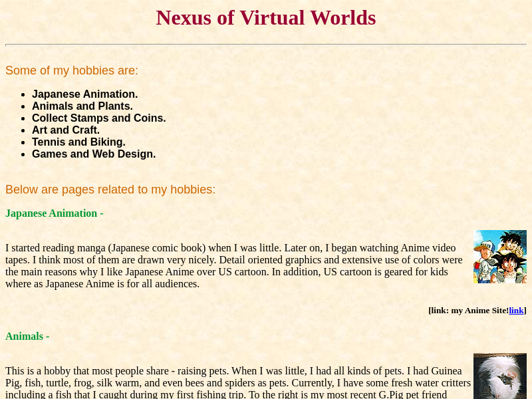Click the 'Art and Craft.' list item
The height and width of the screenshot is (399, 532).
point(65,130)
